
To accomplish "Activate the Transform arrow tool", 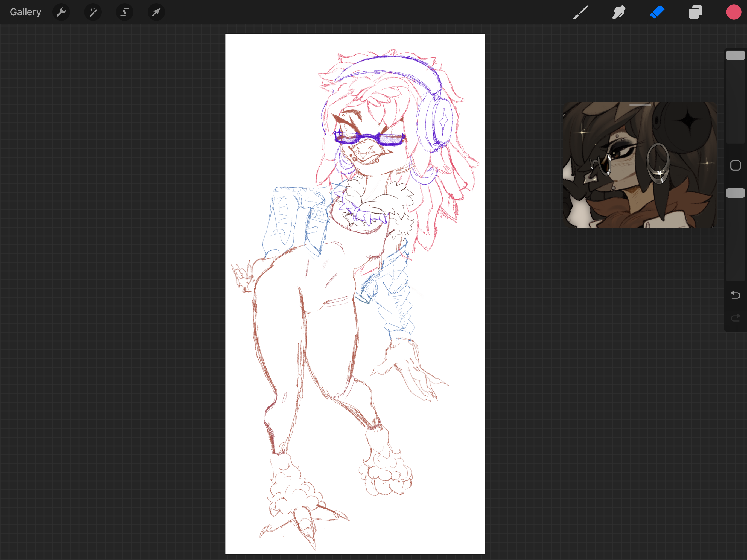I will pyautogui.click(x=156, y=13).
